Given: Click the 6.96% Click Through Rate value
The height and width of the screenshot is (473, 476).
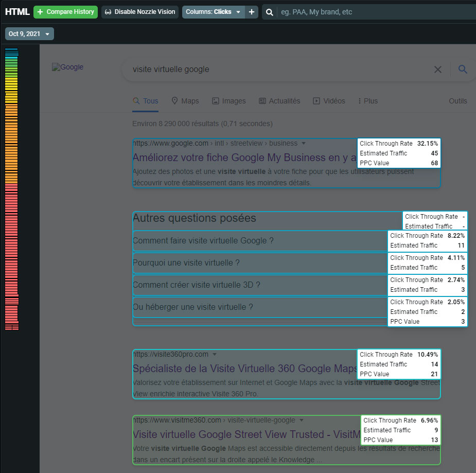Looking at the screenshot, I should [429, 420].
